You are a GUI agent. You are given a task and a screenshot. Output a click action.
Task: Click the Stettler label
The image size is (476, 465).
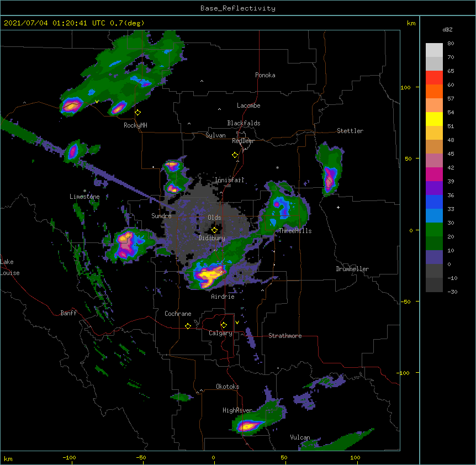tap(350, 131)
